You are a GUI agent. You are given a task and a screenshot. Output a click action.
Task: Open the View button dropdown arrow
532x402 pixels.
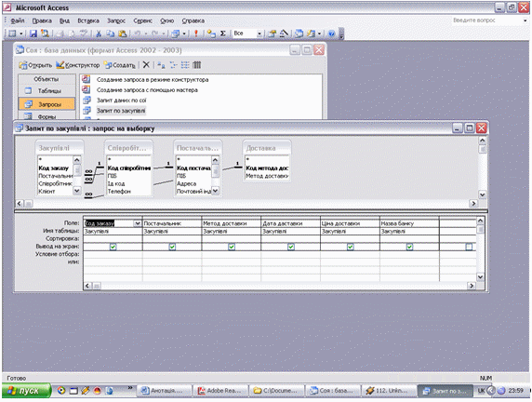[21, 33]
